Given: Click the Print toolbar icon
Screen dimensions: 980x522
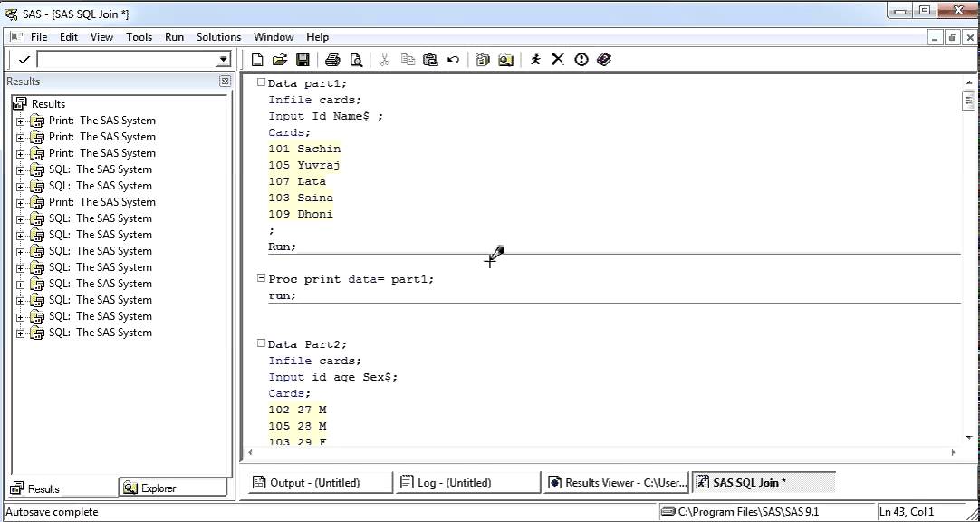Looking at the screenshot, I should pyautogui.click(x=332, y=60).
